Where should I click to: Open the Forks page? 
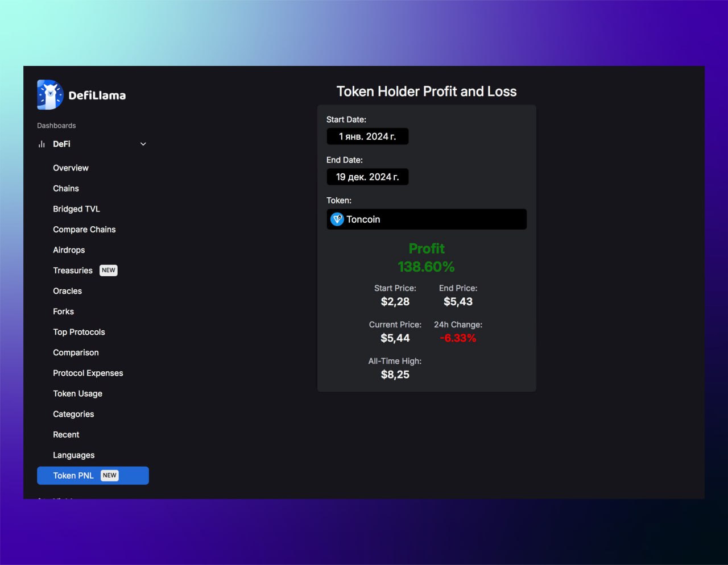click(x=63, y=311)
